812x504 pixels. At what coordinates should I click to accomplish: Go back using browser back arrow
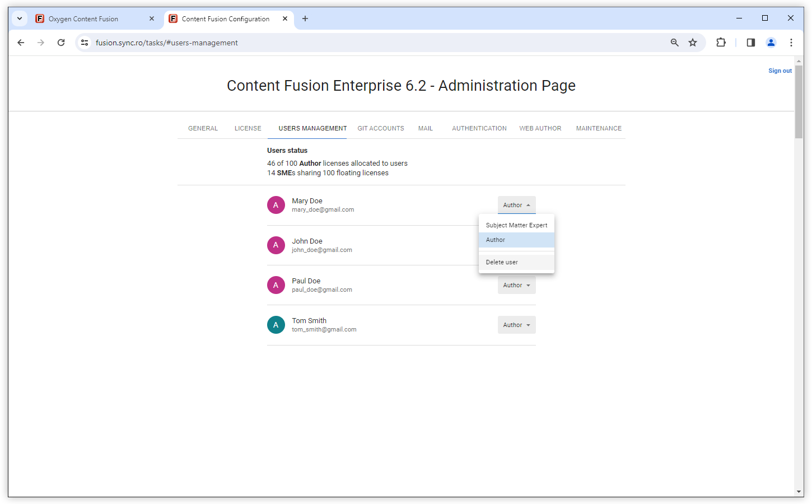click(21, 43)
